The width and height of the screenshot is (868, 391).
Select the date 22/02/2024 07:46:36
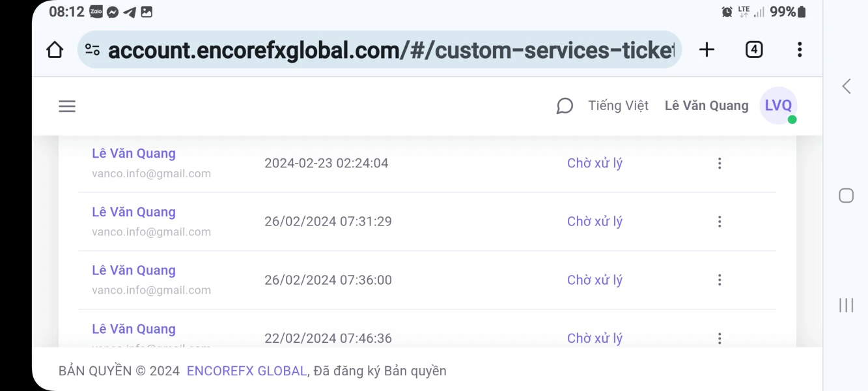tap(328, 338)
